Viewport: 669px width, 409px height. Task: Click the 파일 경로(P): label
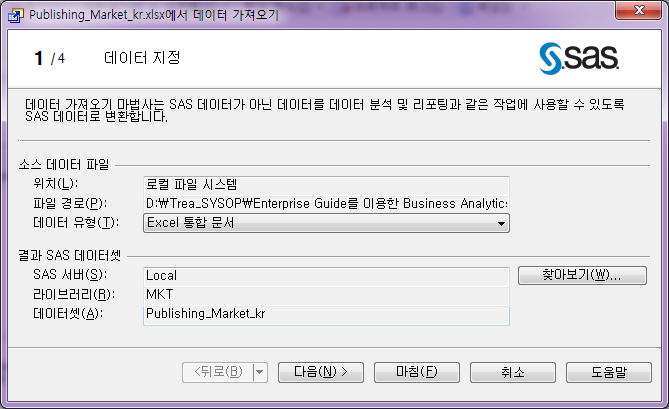click(x=70, y=203)
